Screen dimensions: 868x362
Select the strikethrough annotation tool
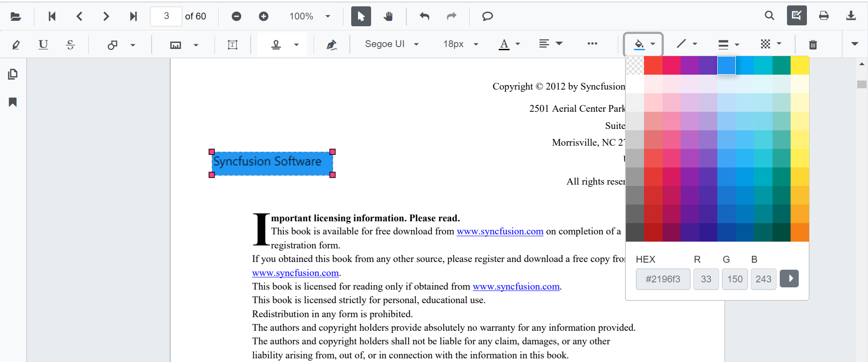[x=70, y=44]
